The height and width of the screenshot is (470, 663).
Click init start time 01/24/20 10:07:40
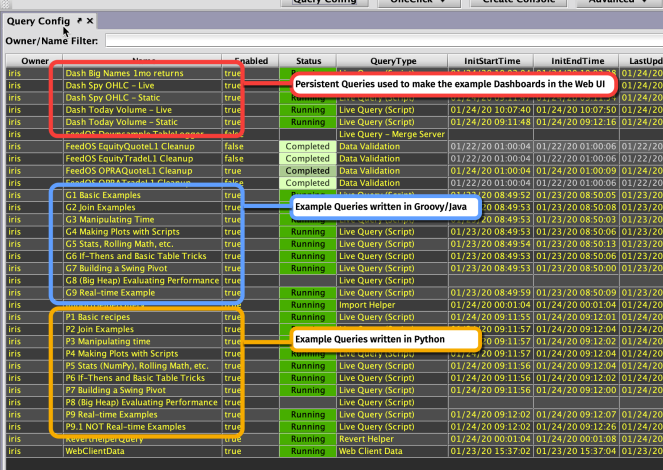(490, 110)
